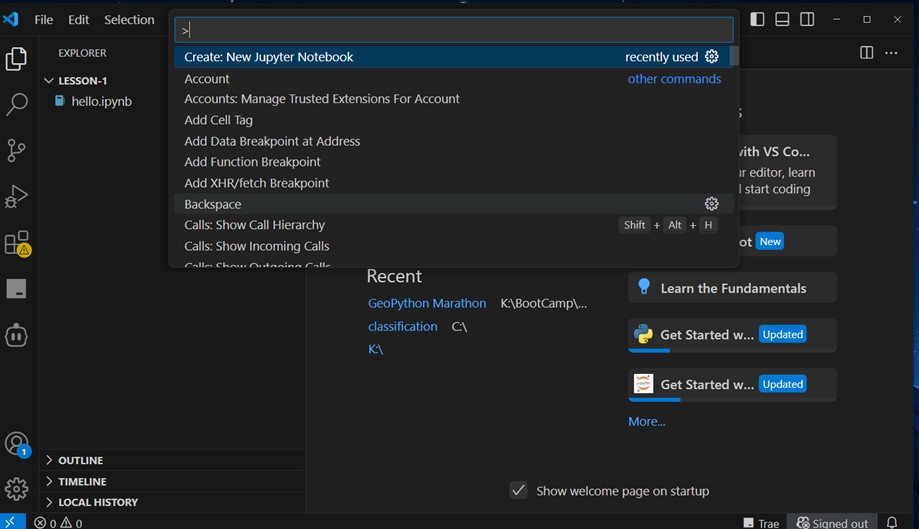Expand the LOCAL HISTORY section
The height and width of the screenshot is (529, 919).
pos(49,502)
